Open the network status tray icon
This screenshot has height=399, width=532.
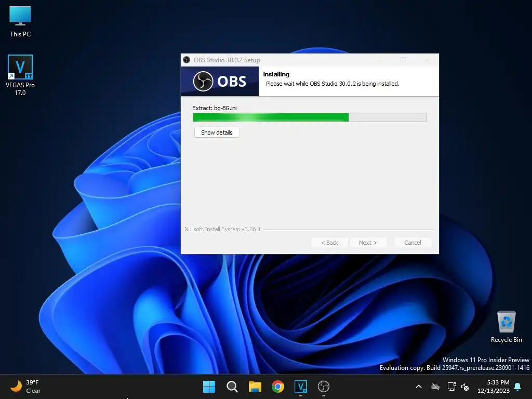[x=451, y=387]
